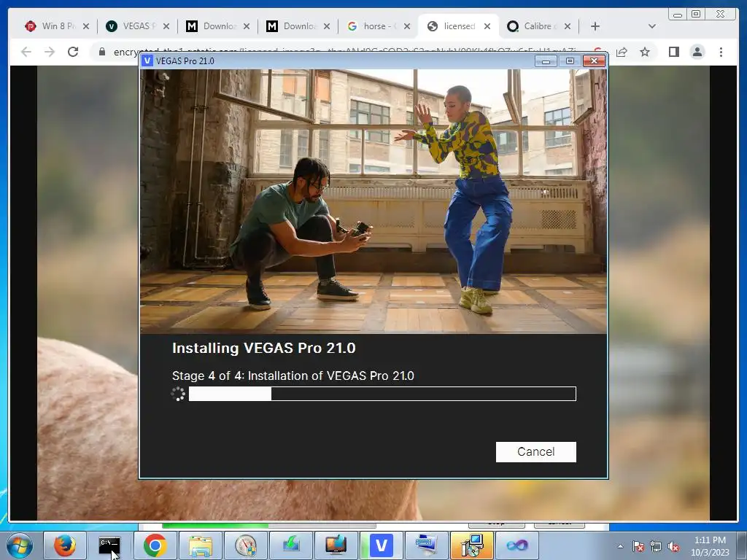
Task: Open the Command Prompt taskbar icon
Action: (x=109, y=545)
